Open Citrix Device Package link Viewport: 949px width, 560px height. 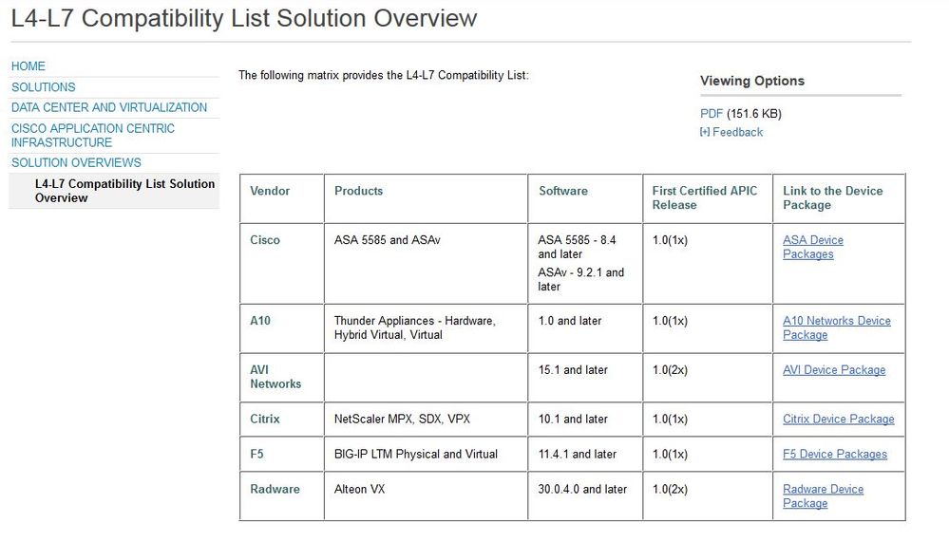[838, 419]
